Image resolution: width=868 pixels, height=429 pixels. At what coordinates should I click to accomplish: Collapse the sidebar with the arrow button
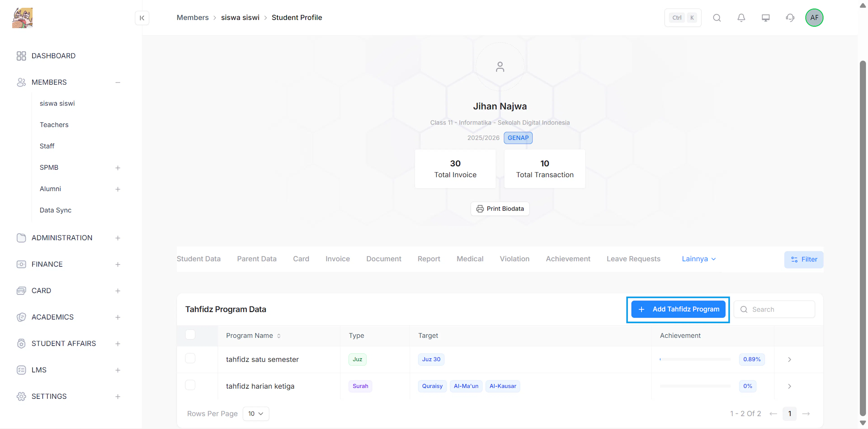tap(142, 18)
